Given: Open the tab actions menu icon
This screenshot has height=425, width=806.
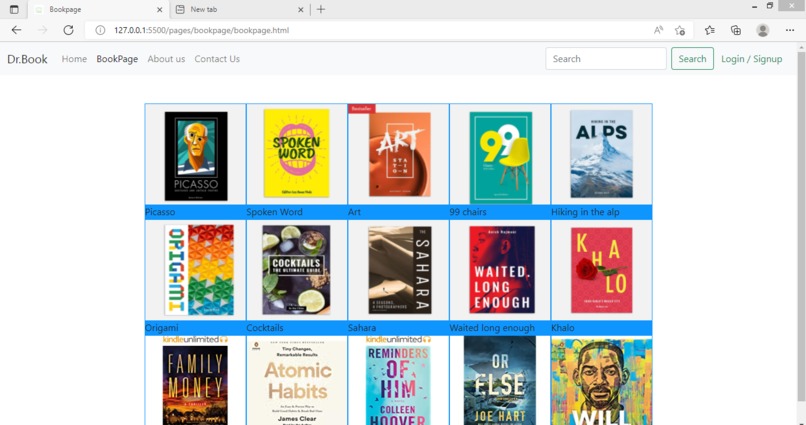Looking at the screenshot, I should click(x=14, y=9).
